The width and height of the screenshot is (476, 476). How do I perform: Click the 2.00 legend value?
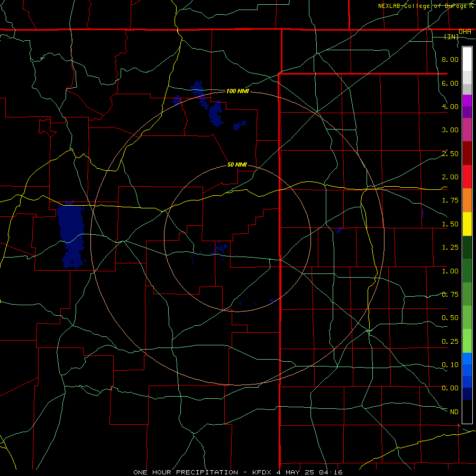click(450, 177)
